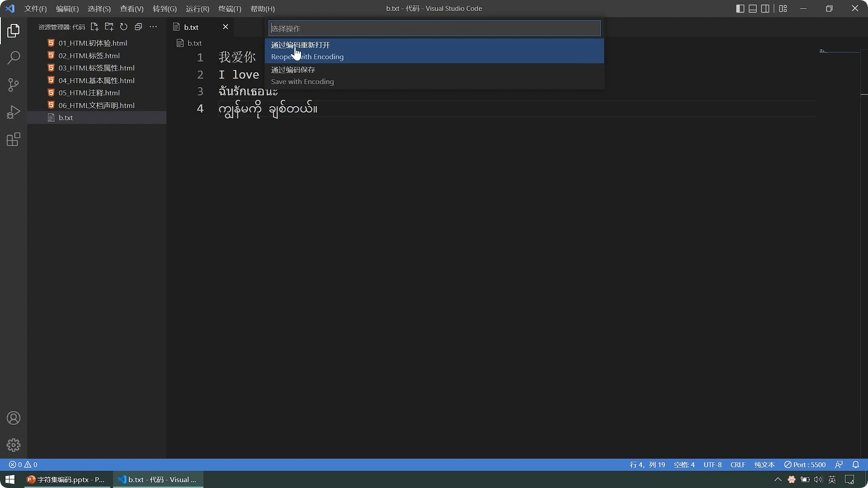The height and width of the screenshot is (488, 868).
Task: Open Source Control panel
Action: [14, 85]
